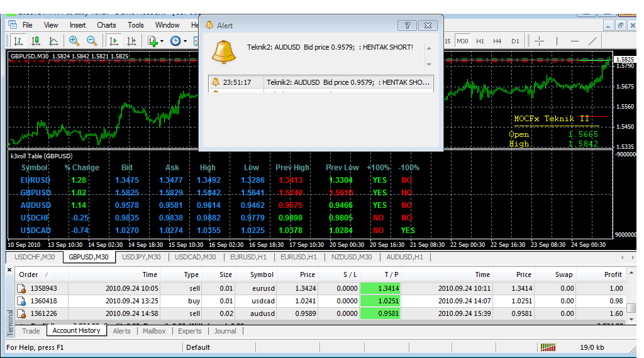
Task: Open the Alerts terminal tab
Action: (121, 331)
